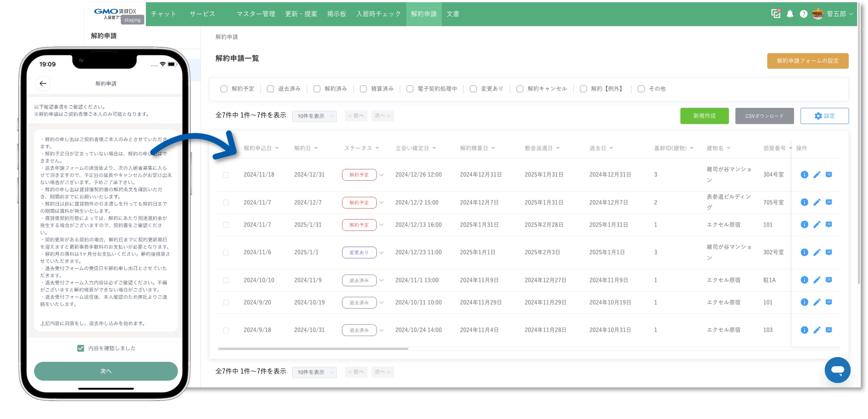This screenshot has width=868, height=419.
Task: Click the notification bell icon
Action: pyautogui.click(x=789, y=14)
